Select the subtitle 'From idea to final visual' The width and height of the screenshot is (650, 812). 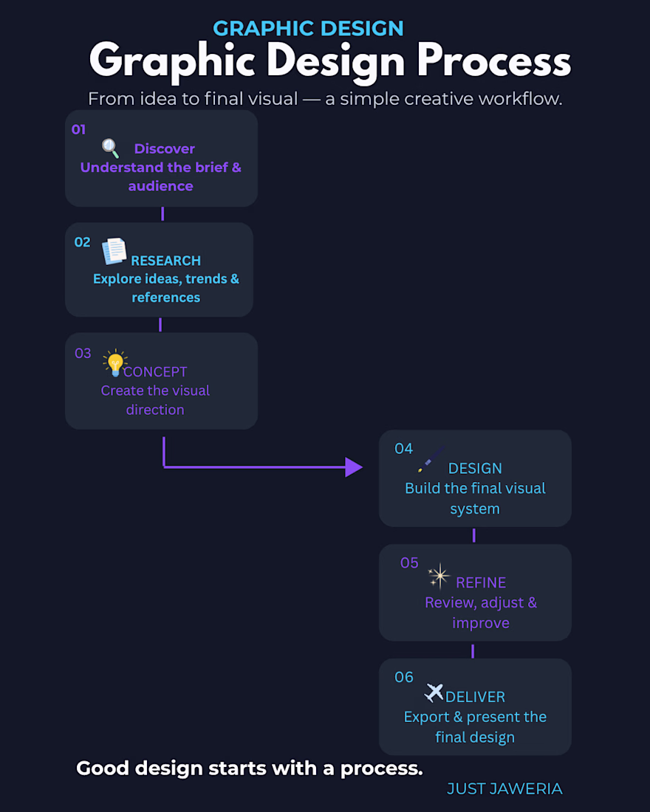point(193,98)
